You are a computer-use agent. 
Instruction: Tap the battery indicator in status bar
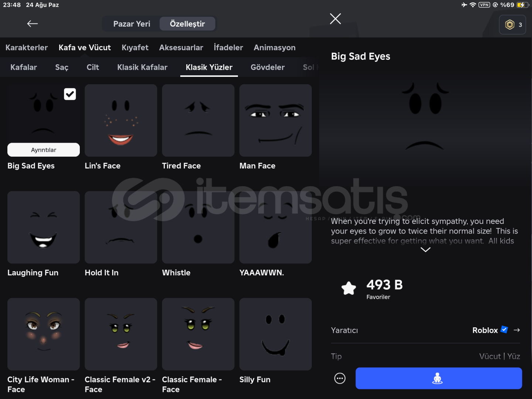coord(522,5)
